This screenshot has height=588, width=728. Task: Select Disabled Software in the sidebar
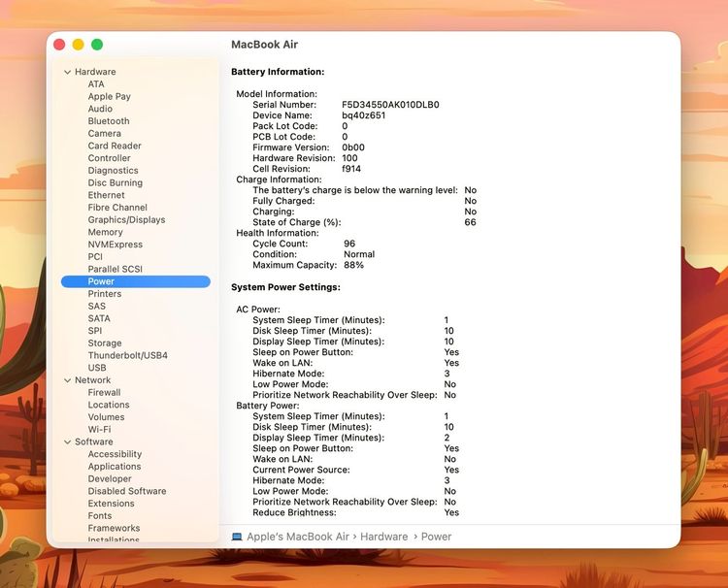[127, 491]
